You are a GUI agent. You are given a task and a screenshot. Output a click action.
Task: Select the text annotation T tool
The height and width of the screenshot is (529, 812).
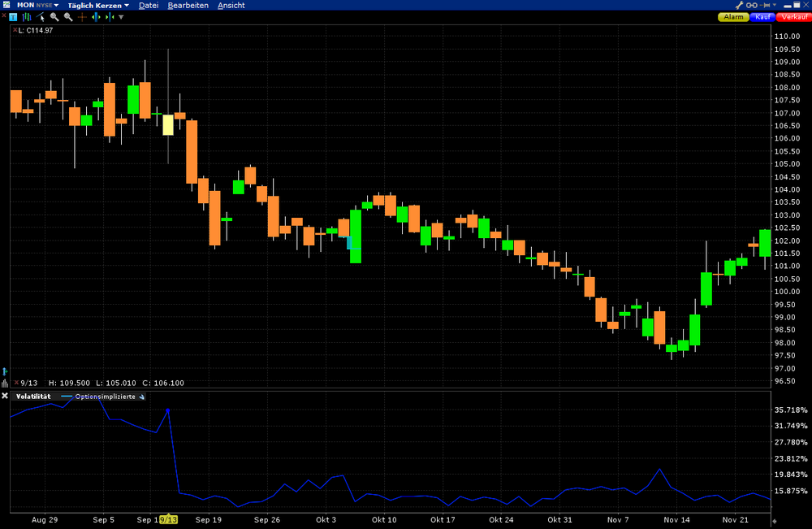click(x=14, y=17)
